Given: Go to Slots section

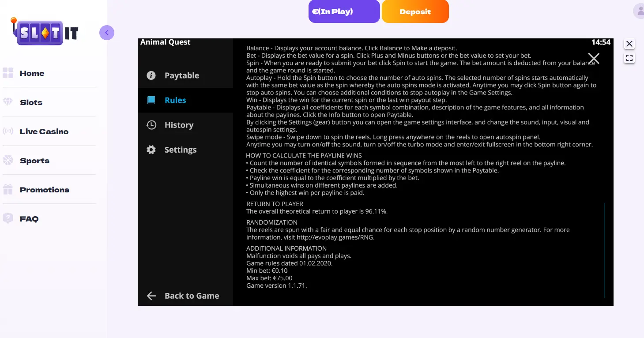Looking at the screenshot, I should point(31,102).
